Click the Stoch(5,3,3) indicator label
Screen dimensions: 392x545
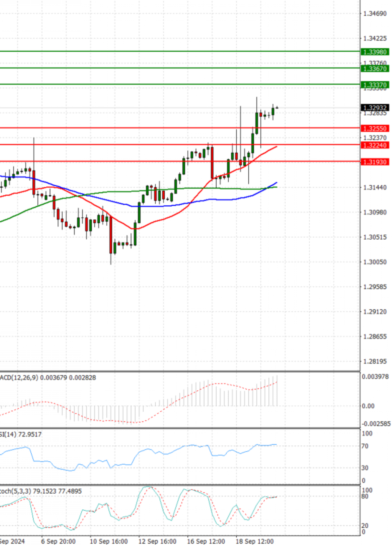click(41, 491)
